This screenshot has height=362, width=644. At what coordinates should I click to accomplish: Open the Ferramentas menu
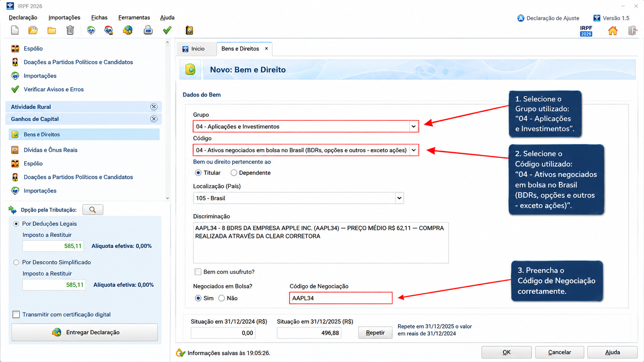click(134, 18)
